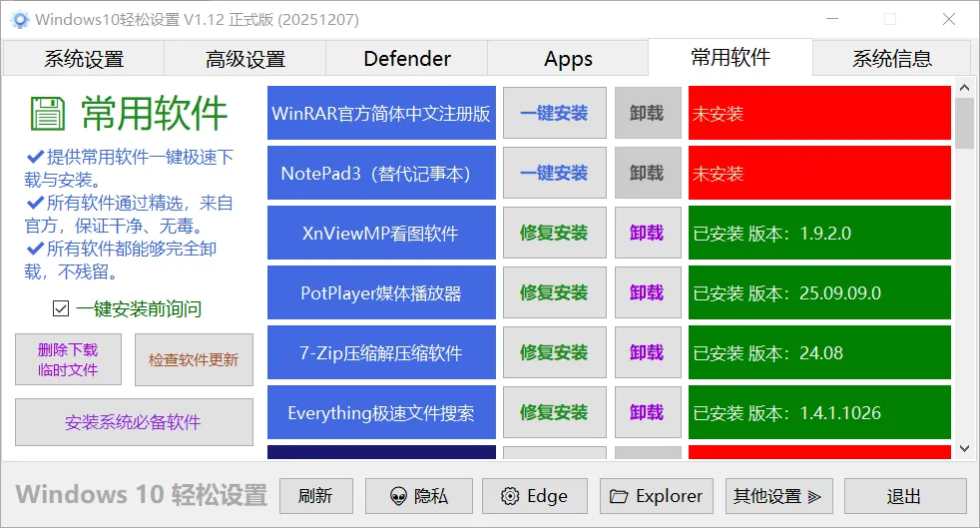The image size is (980, 528).
Task: Click status 已安装 版本: 1.4.1.1026
Action: click(x=819, y=412)
